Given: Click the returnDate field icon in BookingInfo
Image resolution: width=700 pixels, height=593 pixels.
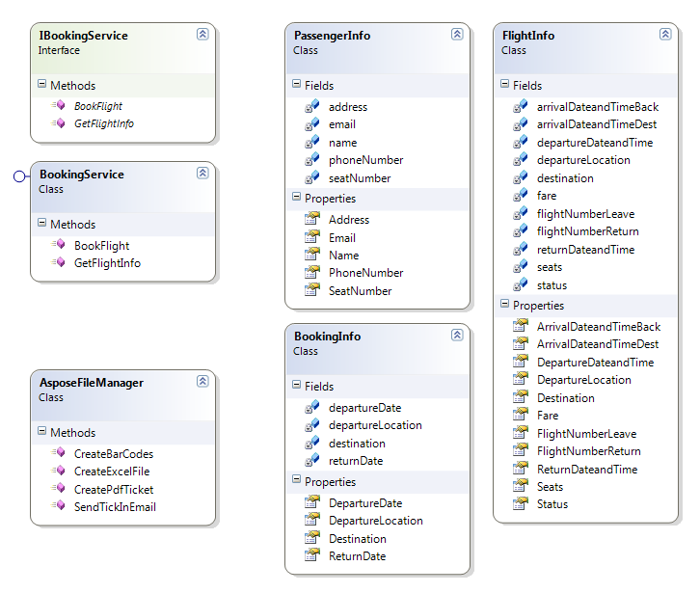Looking at the screenshot, I should coord(312,461).
